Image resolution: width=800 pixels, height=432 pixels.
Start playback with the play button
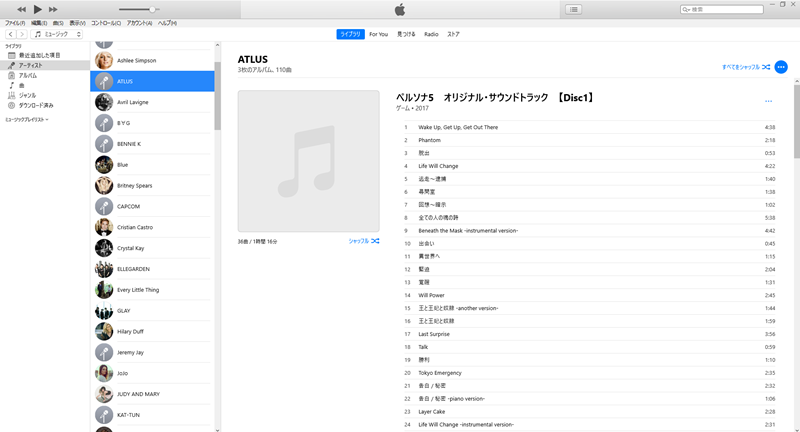[x=38, y=9]
